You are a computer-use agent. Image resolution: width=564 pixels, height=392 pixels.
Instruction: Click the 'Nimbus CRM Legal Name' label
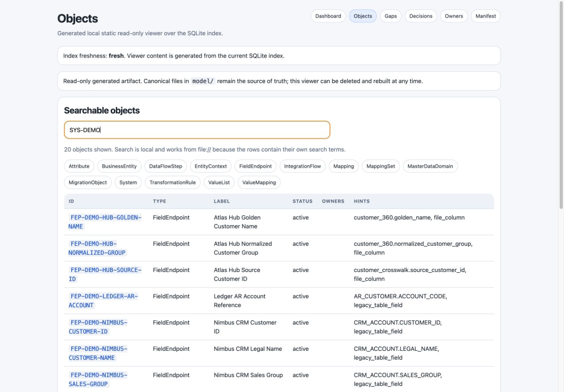click(x=248, y=349)
